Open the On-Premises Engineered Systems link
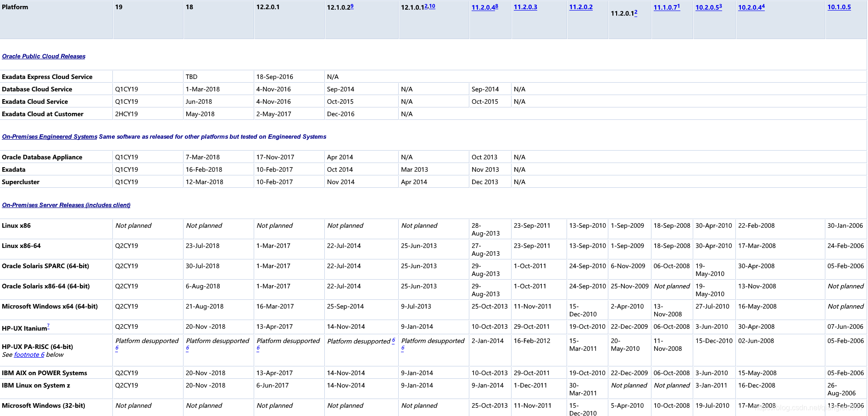 tap(50, 137)
